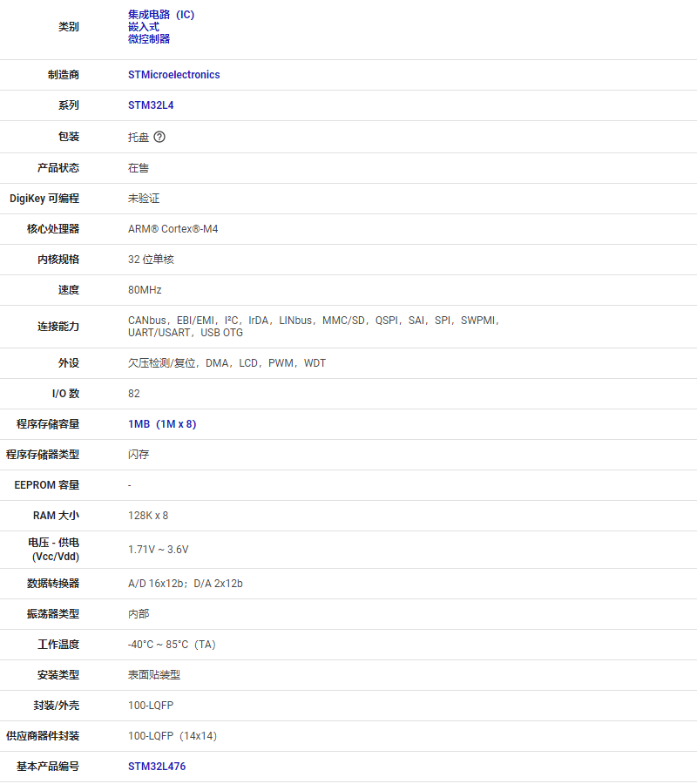This screenshot has width=697, height=784.
Task: Select the I/O count value 82
Action: (x=134, y=394)
